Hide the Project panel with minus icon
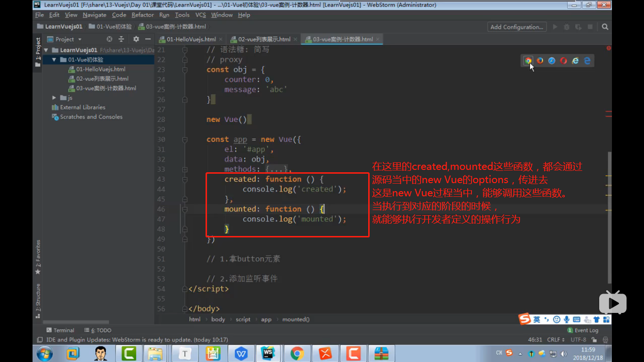644x362 pixels. [x=148, y=39]
